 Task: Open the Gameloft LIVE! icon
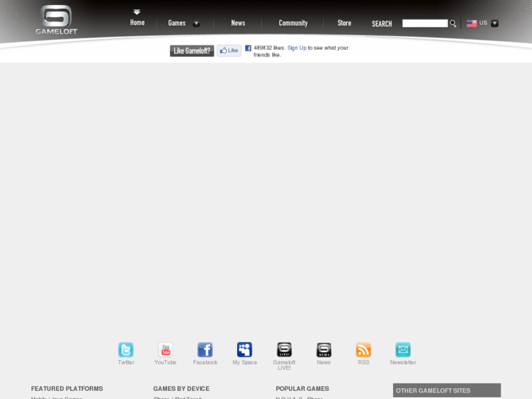[284, 350]
